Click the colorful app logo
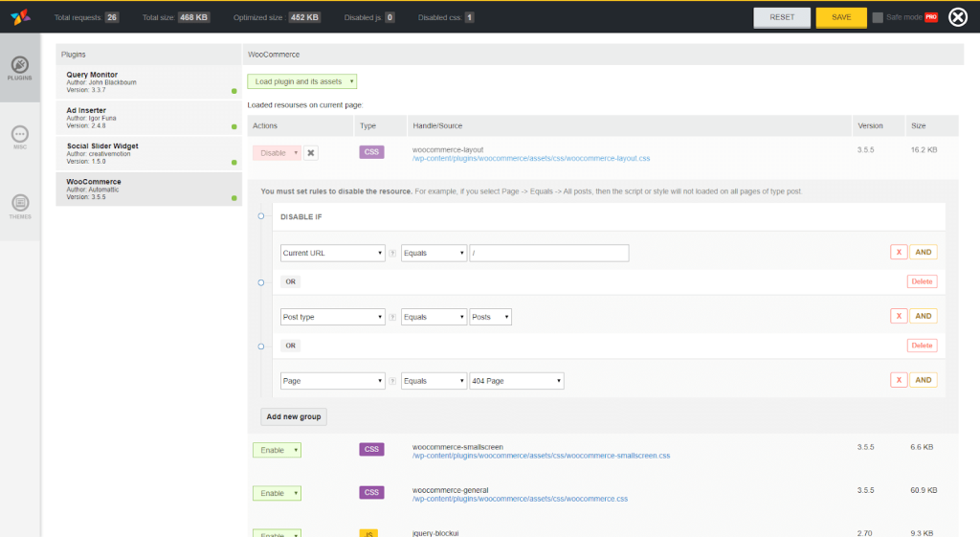Image resolution: width=980 pixels, height=537 pixels. pyautogui.click(x=20, y=17)
